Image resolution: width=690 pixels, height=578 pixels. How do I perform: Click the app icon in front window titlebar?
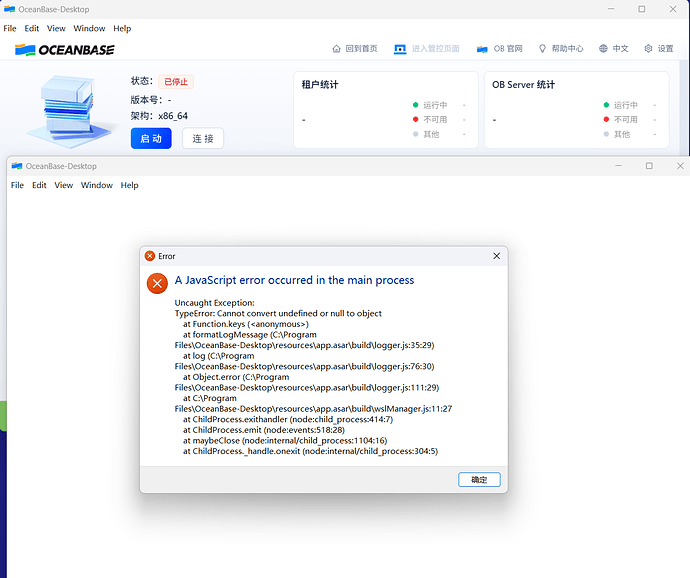17,166
